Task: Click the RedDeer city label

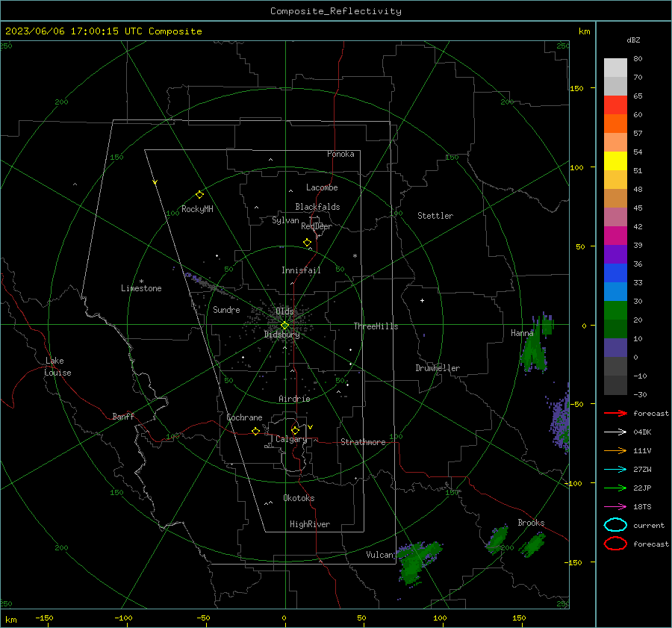Action: (x=317, y=226)
